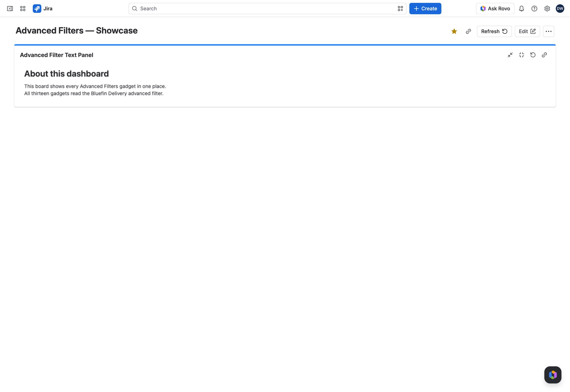
Task: Click the Advanced Filter Text Panel title
Action: tap(57, 55)
